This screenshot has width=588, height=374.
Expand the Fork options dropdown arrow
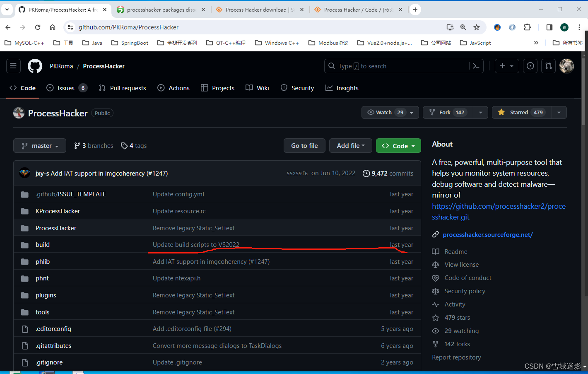pyautogui.click(x=480, y=112)
